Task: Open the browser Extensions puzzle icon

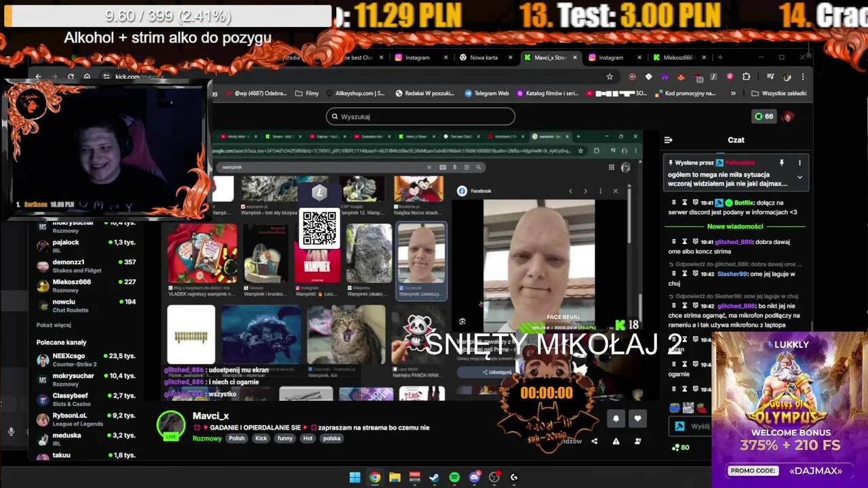Action: pyautogui.click(x=747, y=77)
